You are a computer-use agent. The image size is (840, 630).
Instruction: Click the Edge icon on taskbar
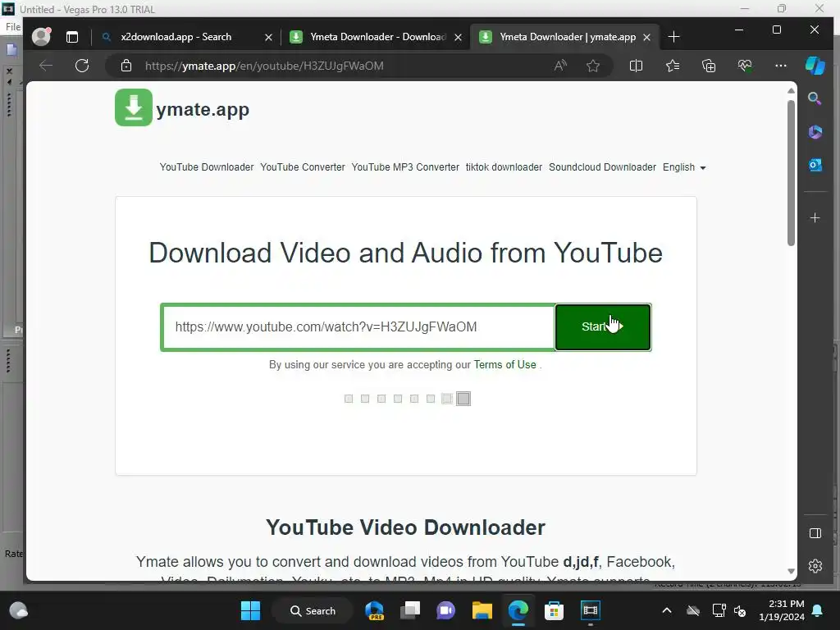point(518,610)
